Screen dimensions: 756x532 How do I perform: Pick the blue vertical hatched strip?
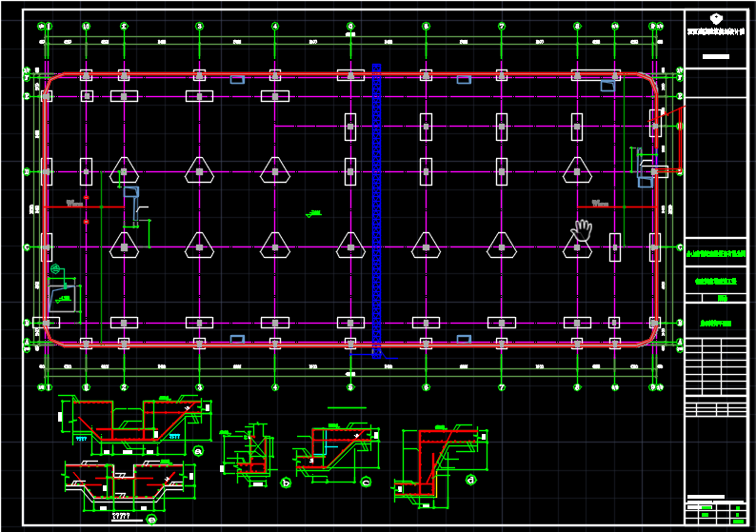(376, 211)
